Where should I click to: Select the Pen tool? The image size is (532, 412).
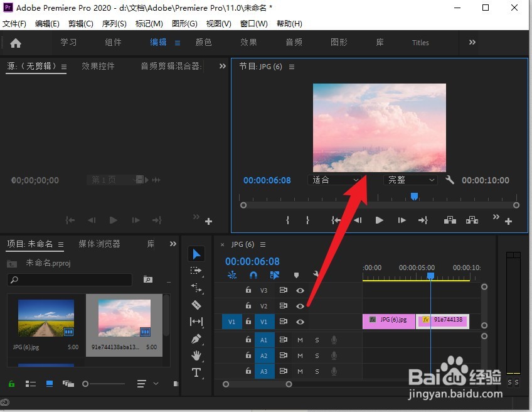click(x=196, y=339)
